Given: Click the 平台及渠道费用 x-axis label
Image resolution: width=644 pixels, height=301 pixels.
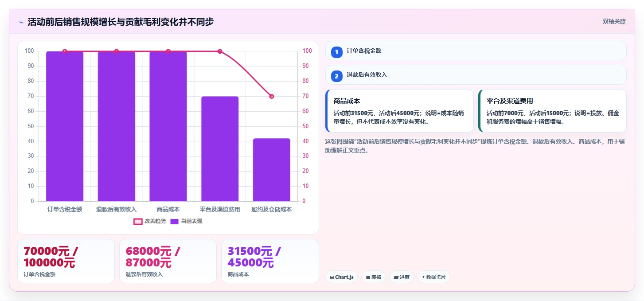Looking at the screenshot, I should click(220, 209).
